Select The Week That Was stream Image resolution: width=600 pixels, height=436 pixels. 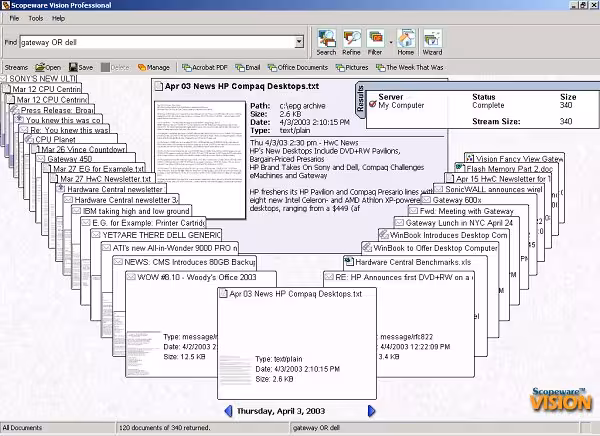410,67
